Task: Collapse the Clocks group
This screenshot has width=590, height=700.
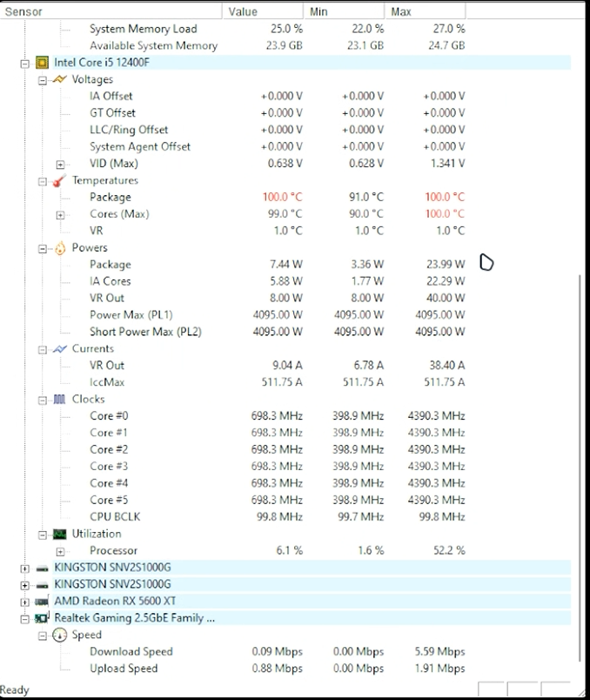Action: (x=43, y=400)
